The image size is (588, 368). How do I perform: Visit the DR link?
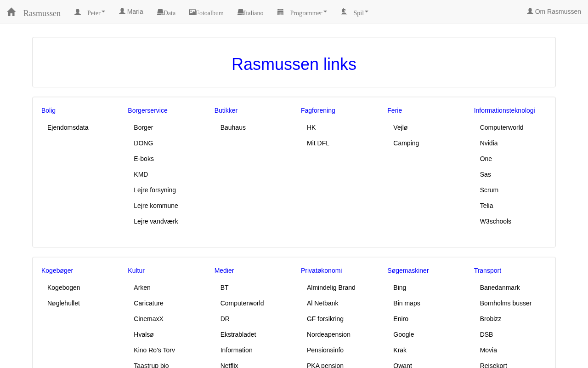pos(225,319)
